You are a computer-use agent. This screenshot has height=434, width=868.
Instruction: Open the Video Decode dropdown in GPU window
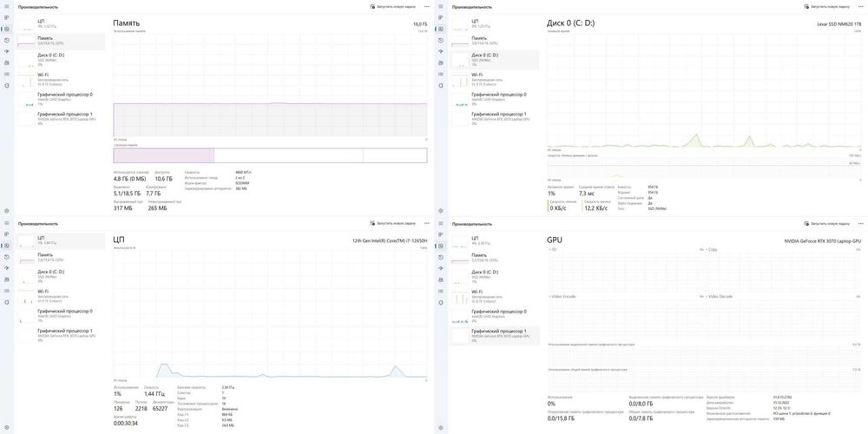click(x=719, y=297)
